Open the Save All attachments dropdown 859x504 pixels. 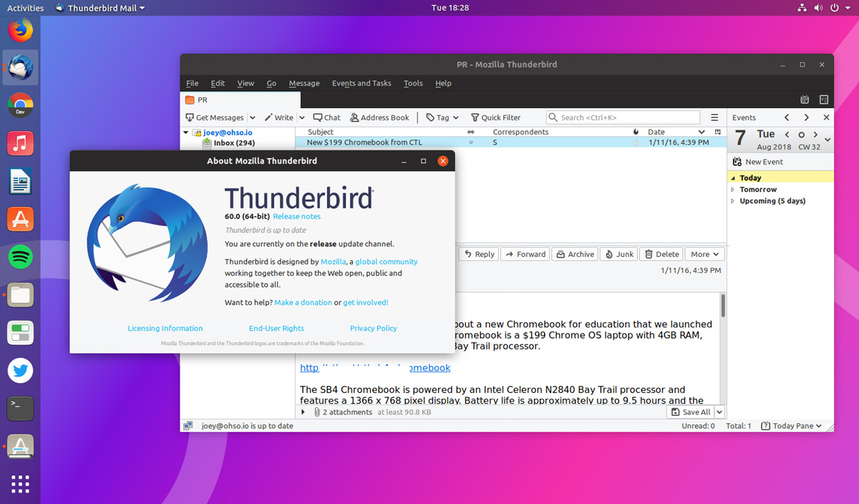pyautogui.click(x=720, y=412)
